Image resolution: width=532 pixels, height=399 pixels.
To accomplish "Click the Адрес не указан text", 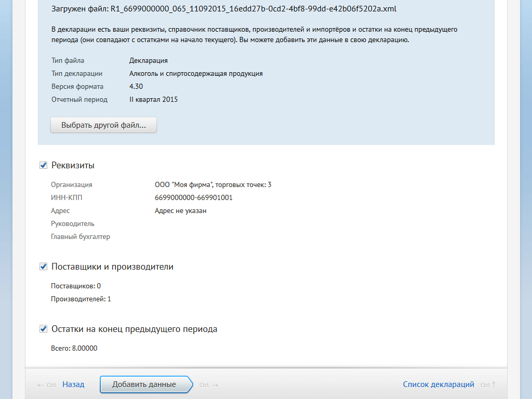I will [180, 211].
